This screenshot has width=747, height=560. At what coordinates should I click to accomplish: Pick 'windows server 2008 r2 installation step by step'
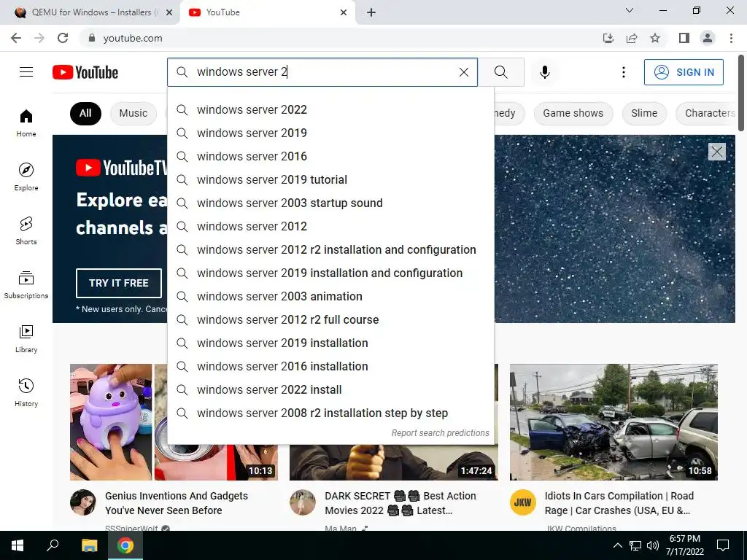click(x=330, y=413)
